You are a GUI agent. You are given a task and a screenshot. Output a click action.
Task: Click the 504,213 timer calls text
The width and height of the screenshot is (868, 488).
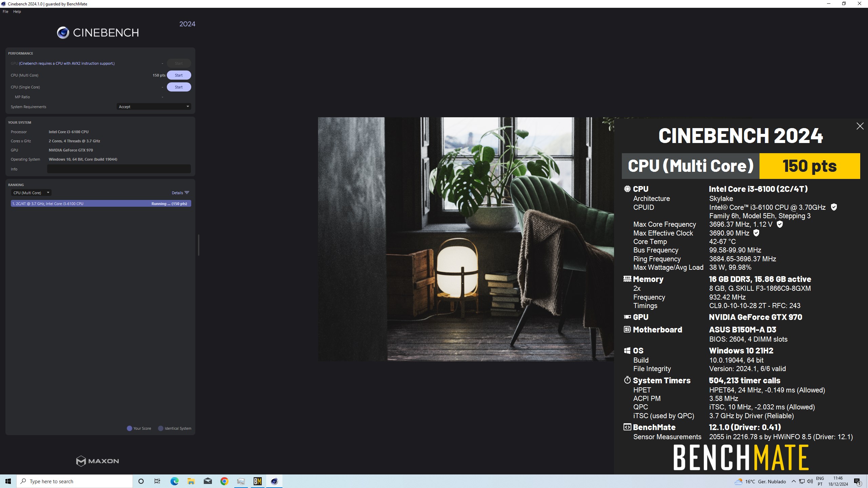point(745,380)
